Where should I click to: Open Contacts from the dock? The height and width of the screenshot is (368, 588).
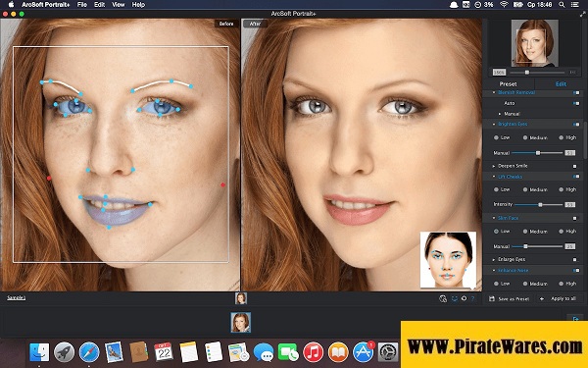[x=139, y=352]
